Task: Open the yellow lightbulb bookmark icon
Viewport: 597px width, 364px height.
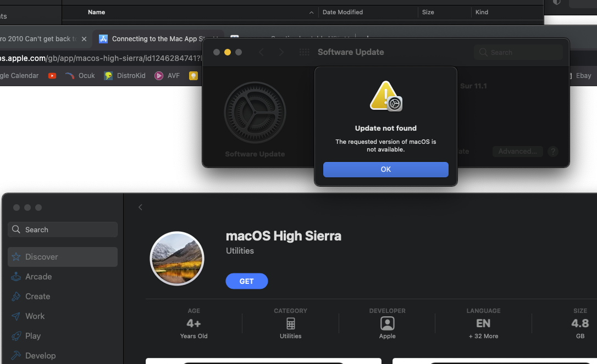Action: 194,76
